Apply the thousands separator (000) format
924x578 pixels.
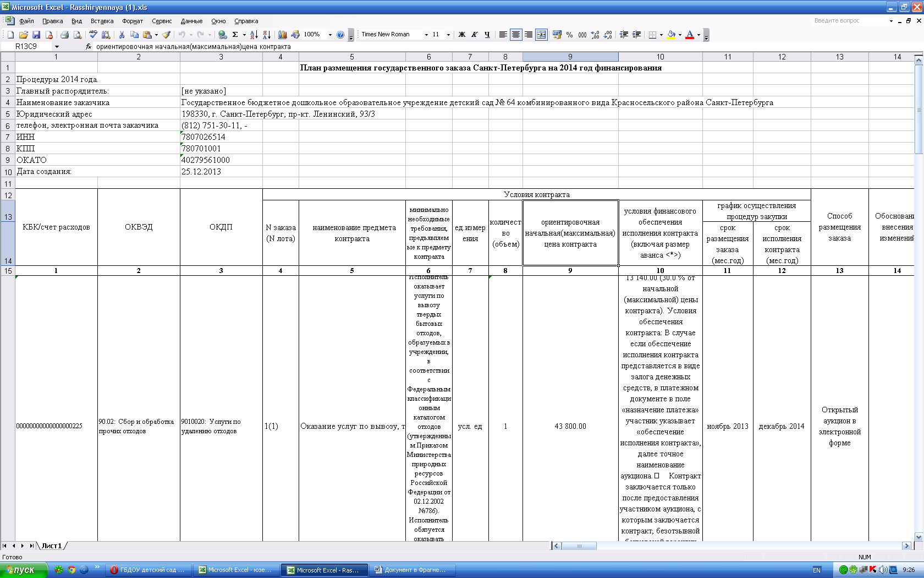(582, 35)
